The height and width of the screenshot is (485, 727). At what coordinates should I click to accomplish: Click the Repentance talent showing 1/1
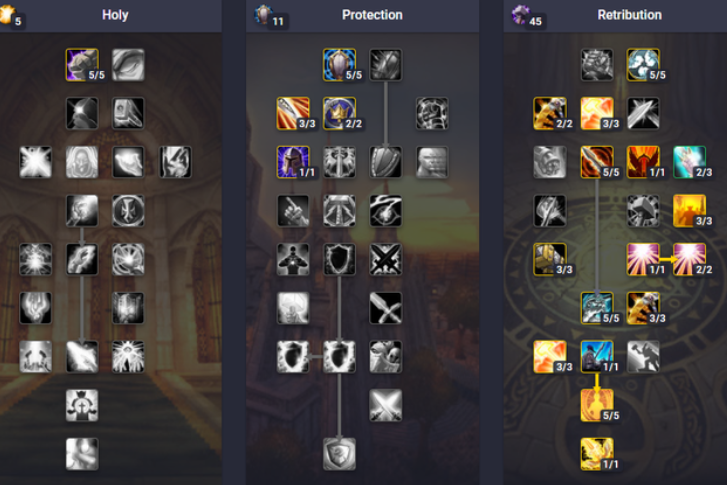tap(597, 357)
